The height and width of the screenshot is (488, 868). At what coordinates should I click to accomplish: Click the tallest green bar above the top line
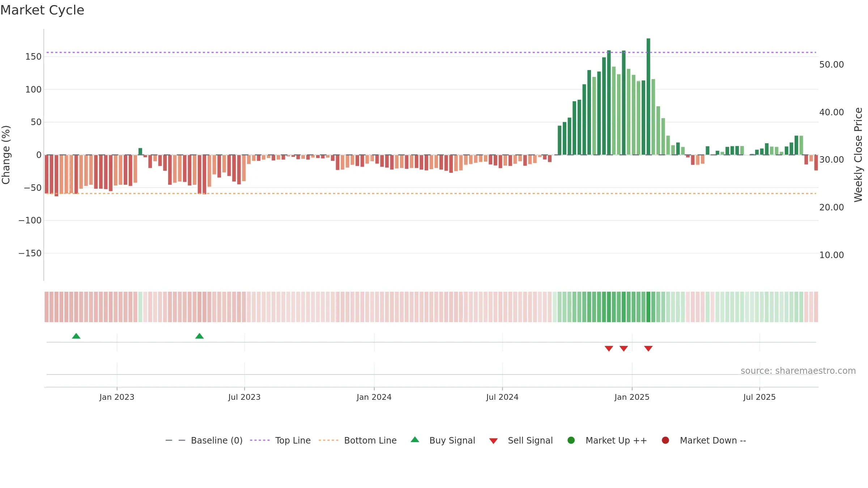[x=648, y=97]
